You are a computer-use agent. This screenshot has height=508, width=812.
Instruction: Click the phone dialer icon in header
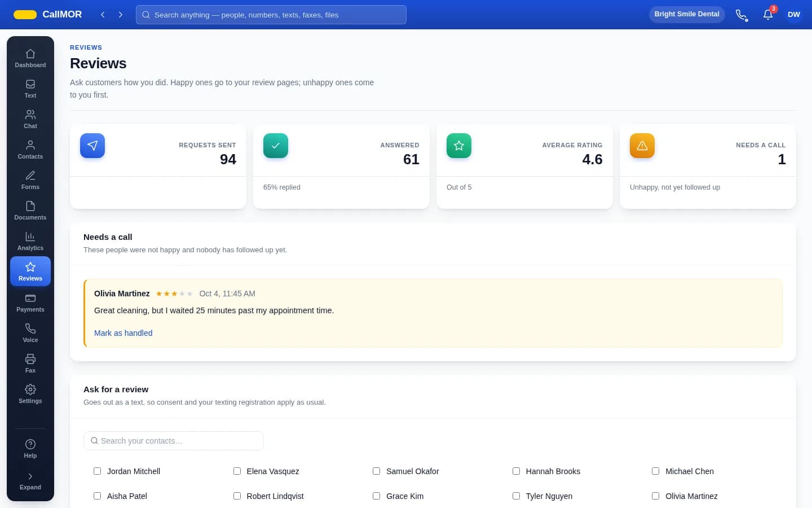coord(742,15)
